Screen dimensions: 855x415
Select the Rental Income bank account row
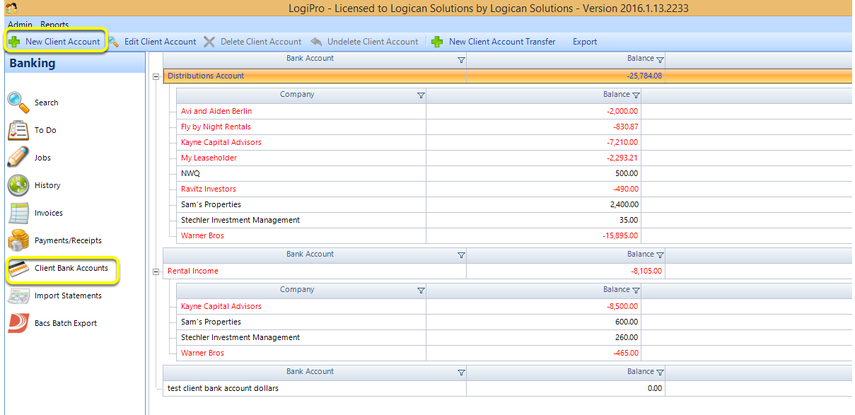[x=509, y=271]
